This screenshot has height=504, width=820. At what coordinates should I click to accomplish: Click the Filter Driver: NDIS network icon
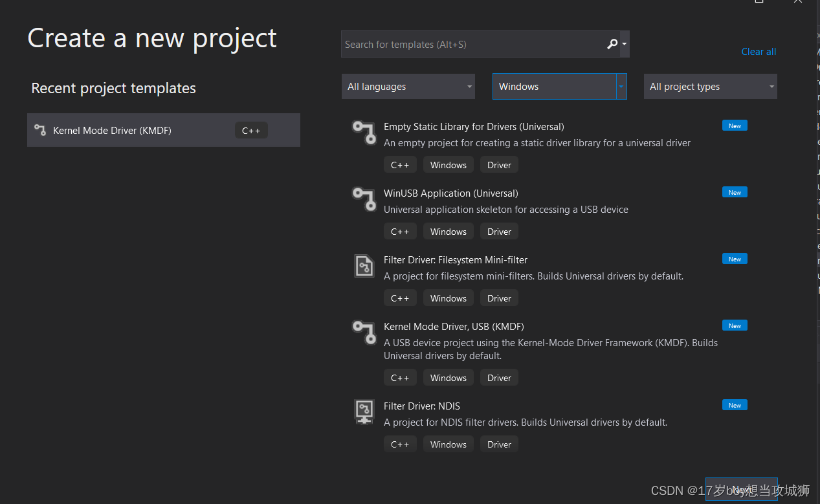pos(364,411)
